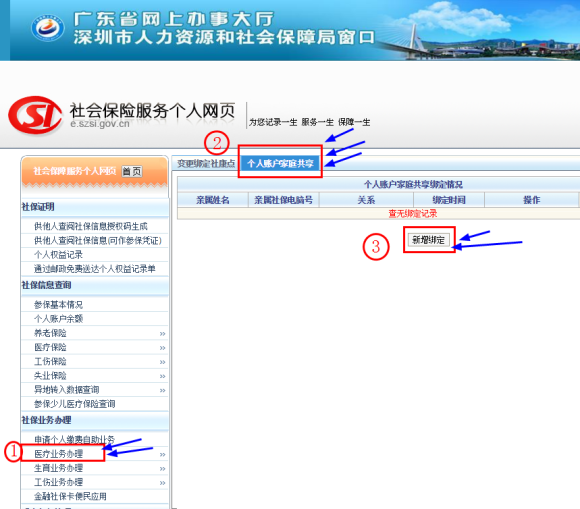Click the 亲属社保电脑号 column header

tap(283, 200)
